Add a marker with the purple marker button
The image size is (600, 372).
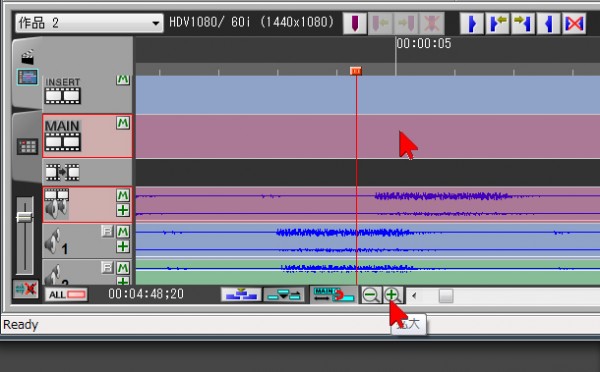(355, 23)
